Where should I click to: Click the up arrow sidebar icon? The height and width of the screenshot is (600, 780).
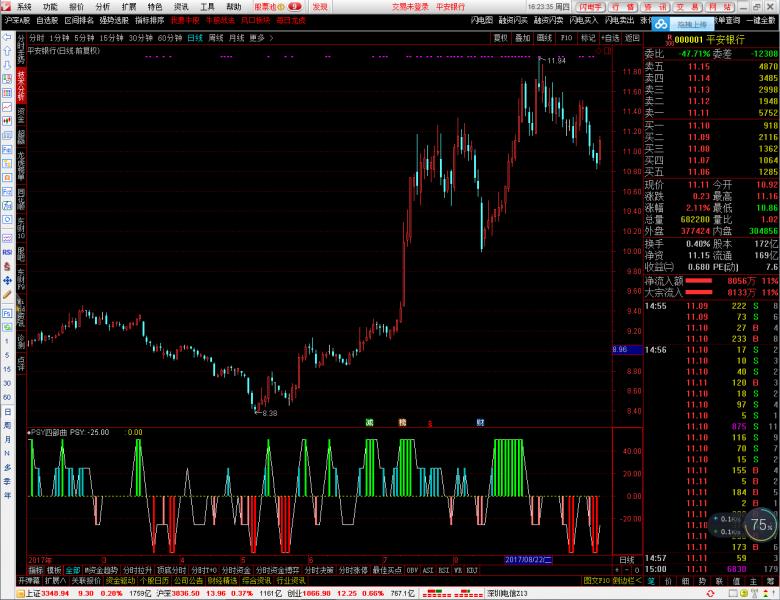7,51
